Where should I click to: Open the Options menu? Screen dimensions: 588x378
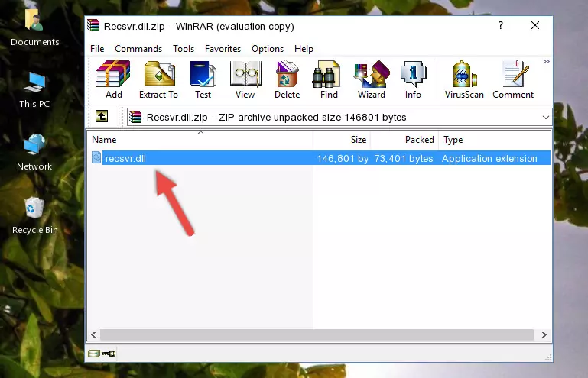point(268,49)
